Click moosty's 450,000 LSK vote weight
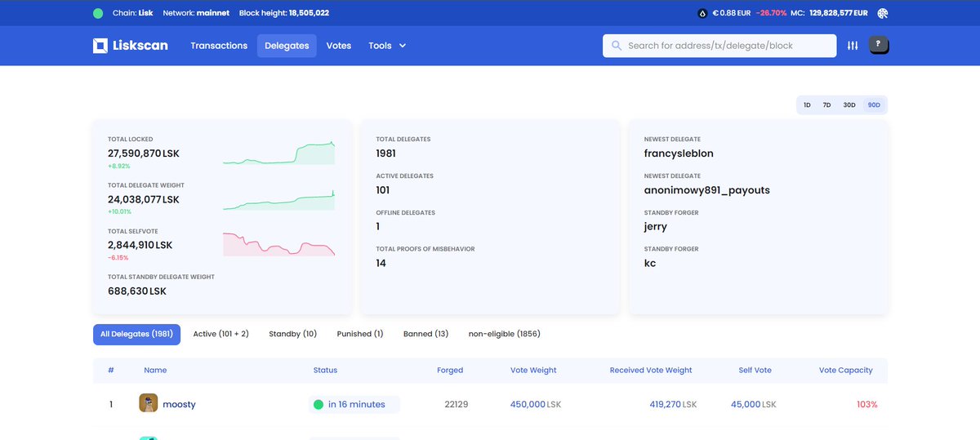Screen dimensions: 980x440 [536, 404]
